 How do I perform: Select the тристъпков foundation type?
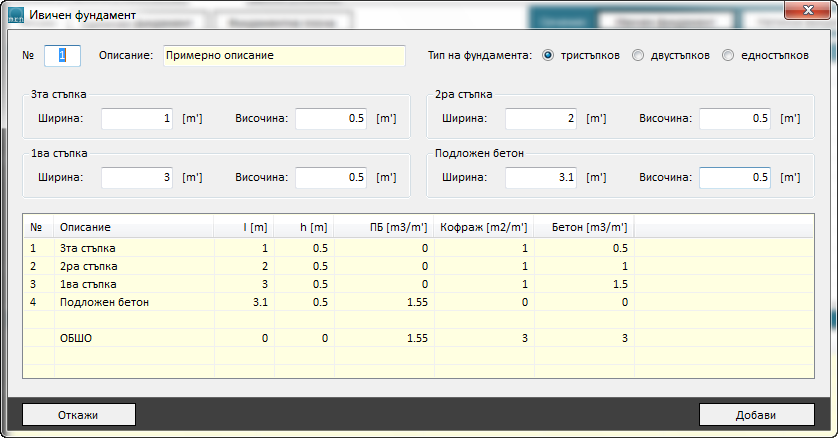coord(548,56)
